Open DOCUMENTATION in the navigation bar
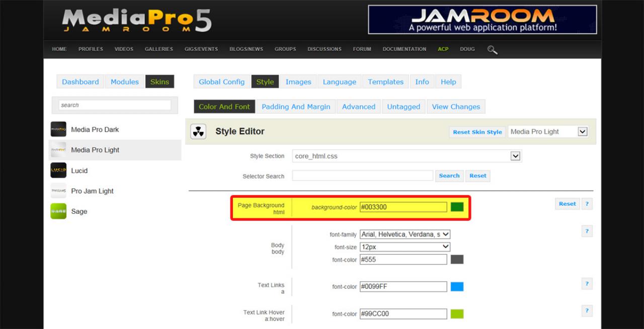Viewport: 644px width, 329px height. point(405,49)
